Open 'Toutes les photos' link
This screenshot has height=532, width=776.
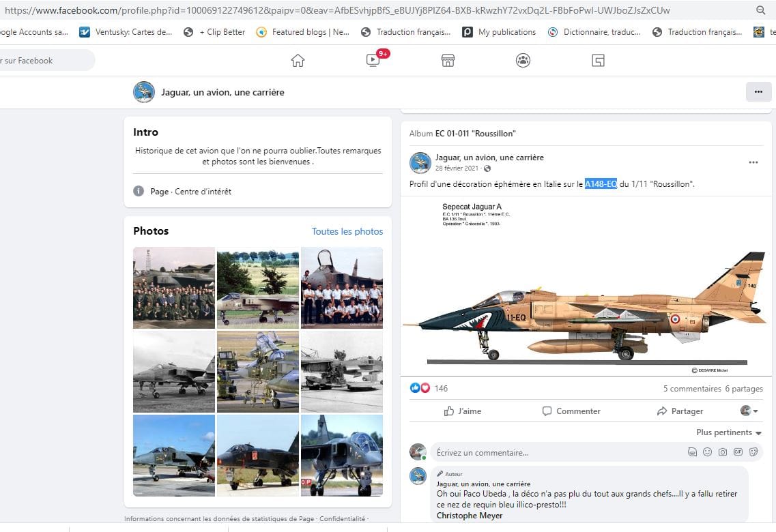pyautogui.click(x=347, y=231)
